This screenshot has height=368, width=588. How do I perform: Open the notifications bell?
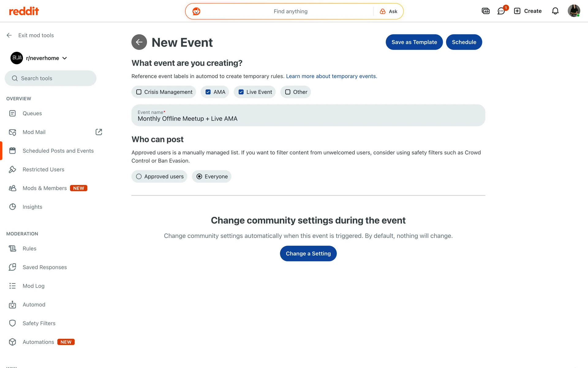tap(555, 11)
